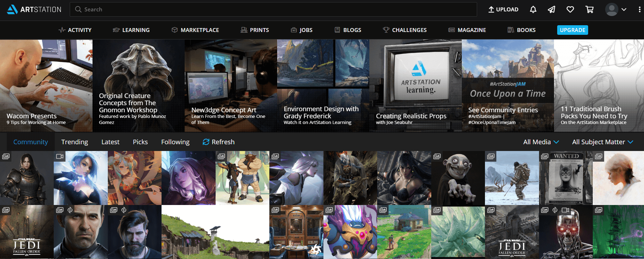
Task: Open the Jedi Fallen Order artwork in first column
Action: coord(27,232)
